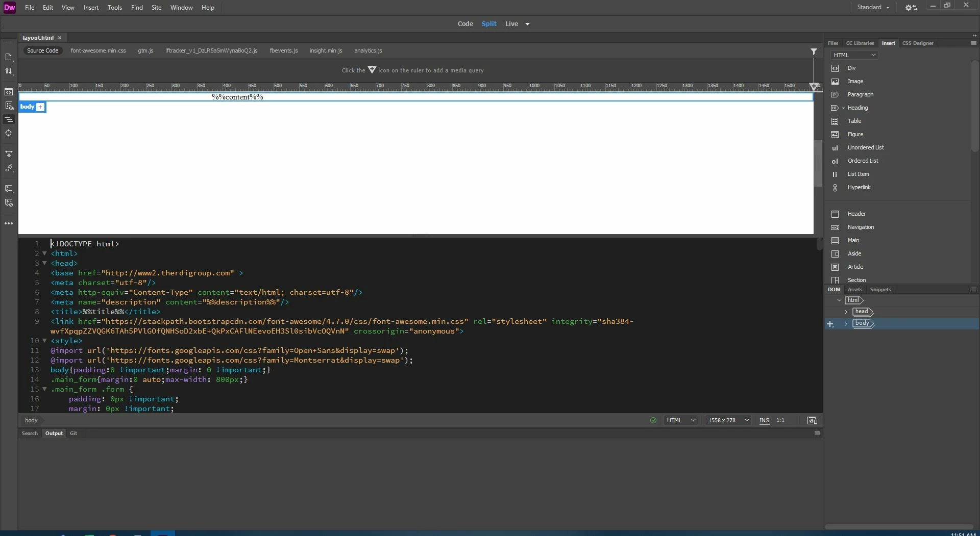This screenshot has height=536, width=980.
Task: Open Insert panel options menu icon
Action: click(x=973, y=43)
